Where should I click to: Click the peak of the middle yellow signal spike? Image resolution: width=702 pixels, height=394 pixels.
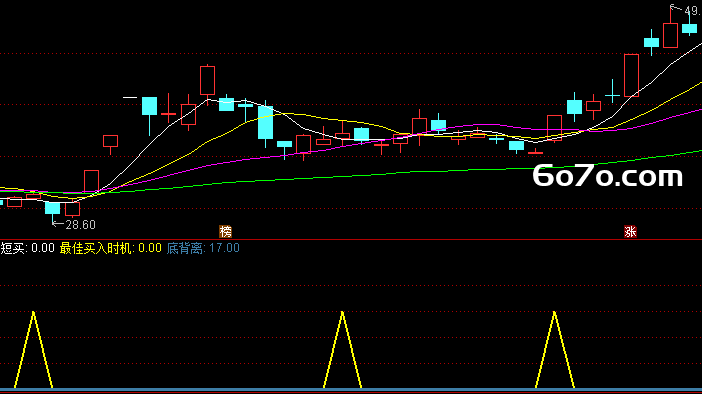tap(342, 312)
